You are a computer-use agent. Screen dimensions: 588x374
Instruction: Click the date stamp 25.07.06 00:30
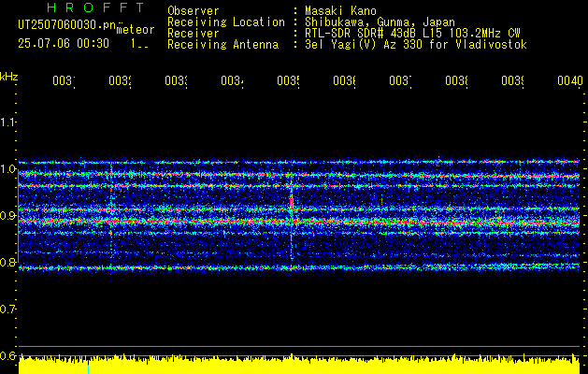coord(64,44)
